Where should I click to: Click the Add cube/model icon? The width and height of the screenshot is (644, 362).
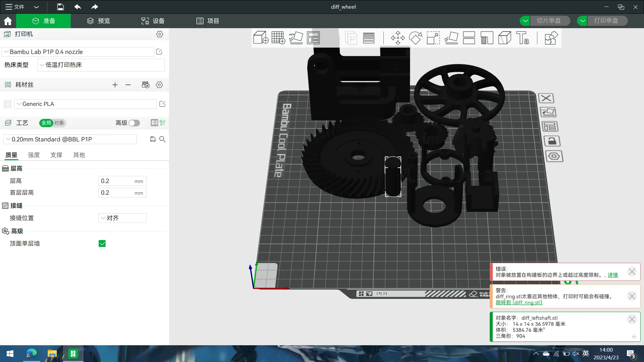click(261, 38)
